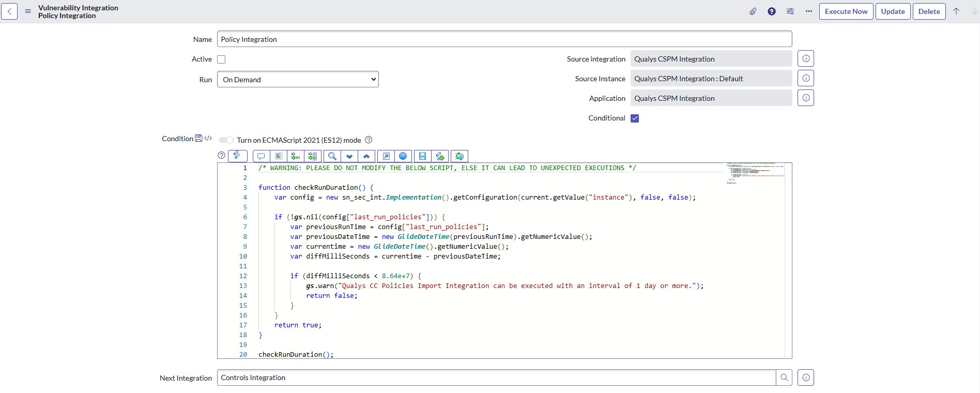This screenshot has width=980, height=393.
Task: Click the code minimap thumbnail
Action: click(x=755, y=173)
